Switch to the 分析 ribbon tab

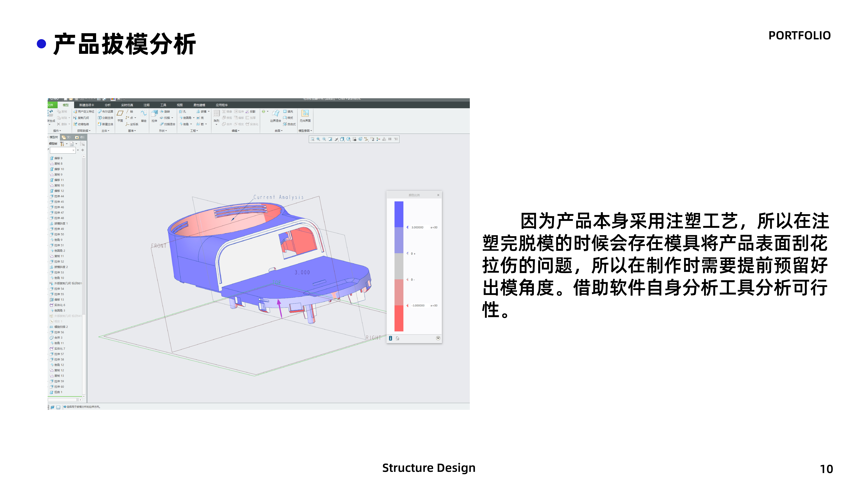point(108,105)
